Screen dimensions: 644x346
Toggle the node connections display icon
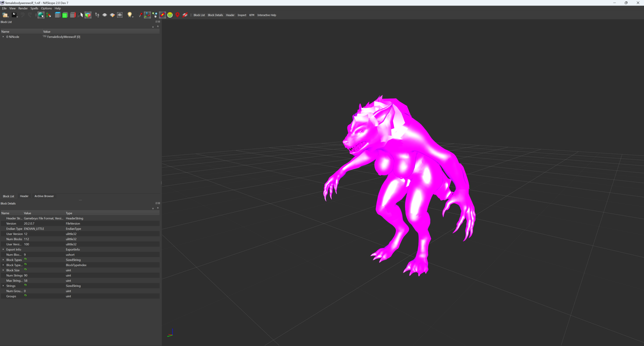click(x=155, y=15)
